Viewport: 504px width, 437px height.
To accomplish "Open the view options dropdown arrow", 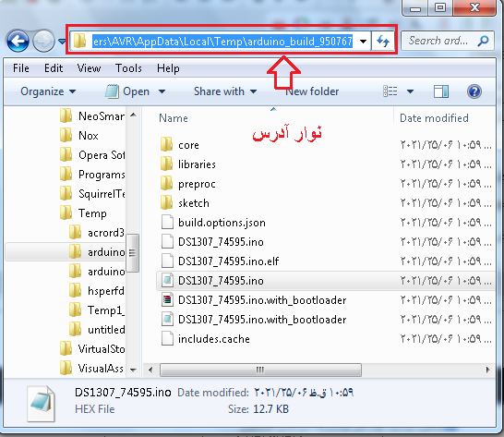I will (410, 91).
